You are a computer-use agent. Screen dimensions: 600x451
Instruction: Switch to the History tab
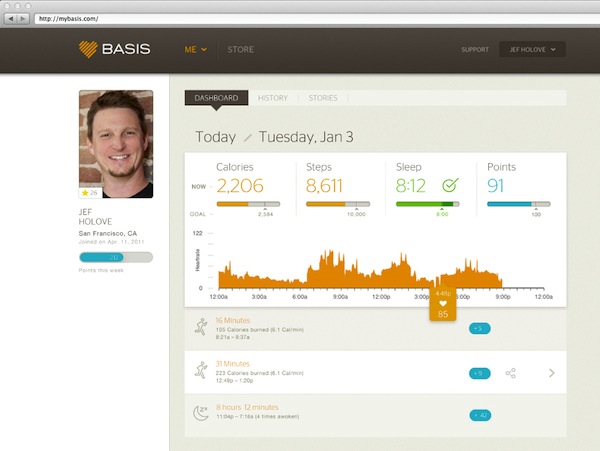[273, 98]
